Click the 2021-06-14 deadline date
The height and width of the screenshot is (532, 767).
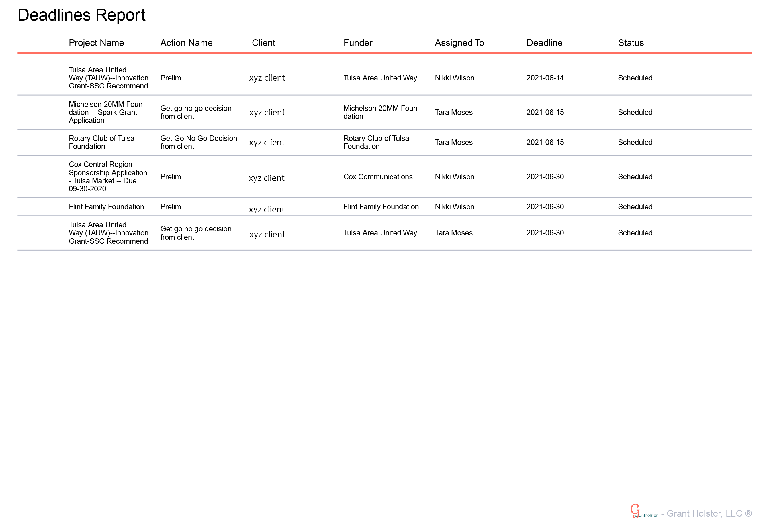coord(545,78)
